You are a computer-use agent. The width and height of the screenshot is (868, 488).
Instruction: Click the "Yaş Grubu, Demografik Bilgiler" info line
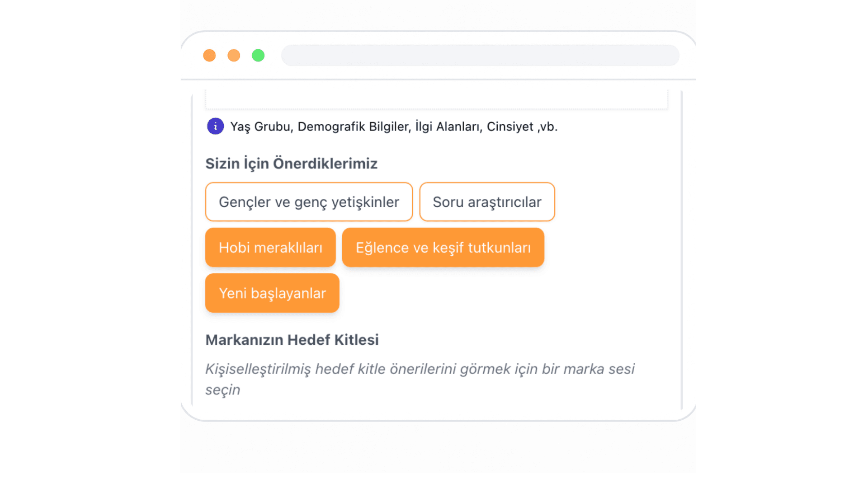[394, 127]
